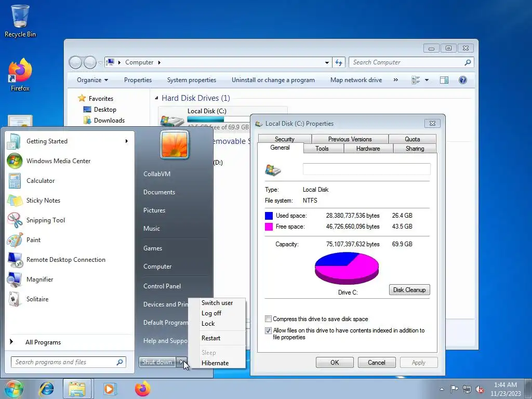Select Switch user from power menu

click(217, 303)
